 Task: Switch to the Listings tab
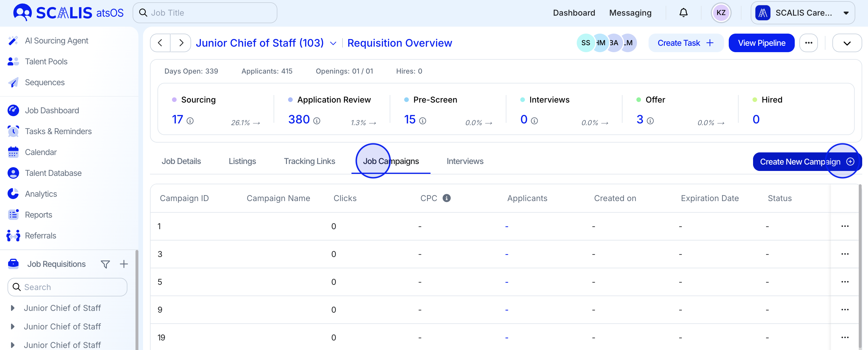coord(242,161)
